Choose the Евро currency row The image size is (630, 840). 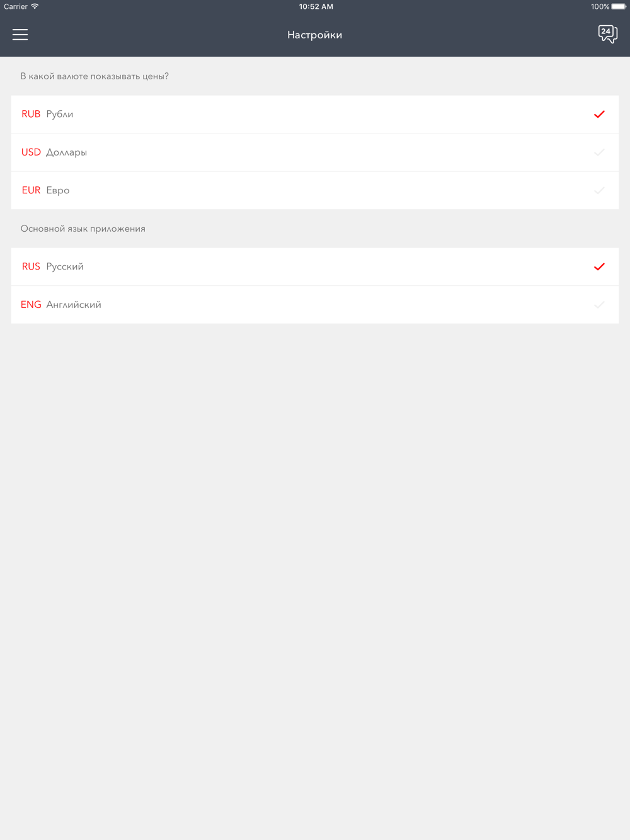[315, 190]
